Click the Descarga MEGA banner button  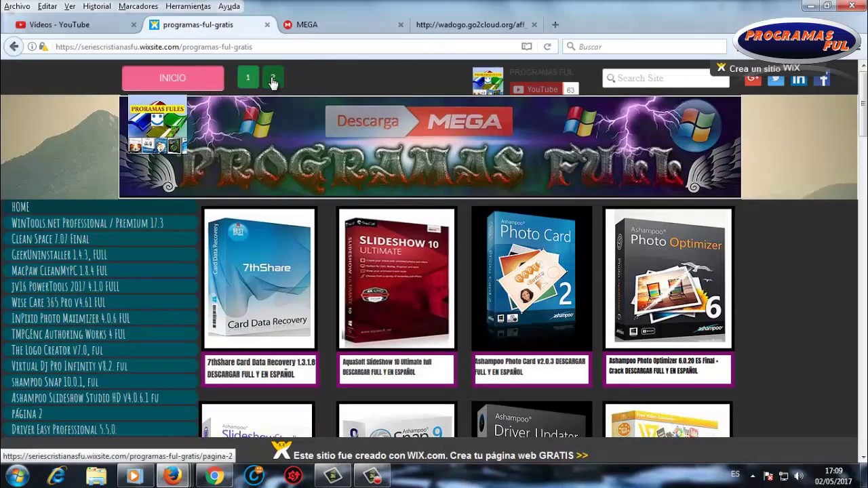tap(419, 122)
